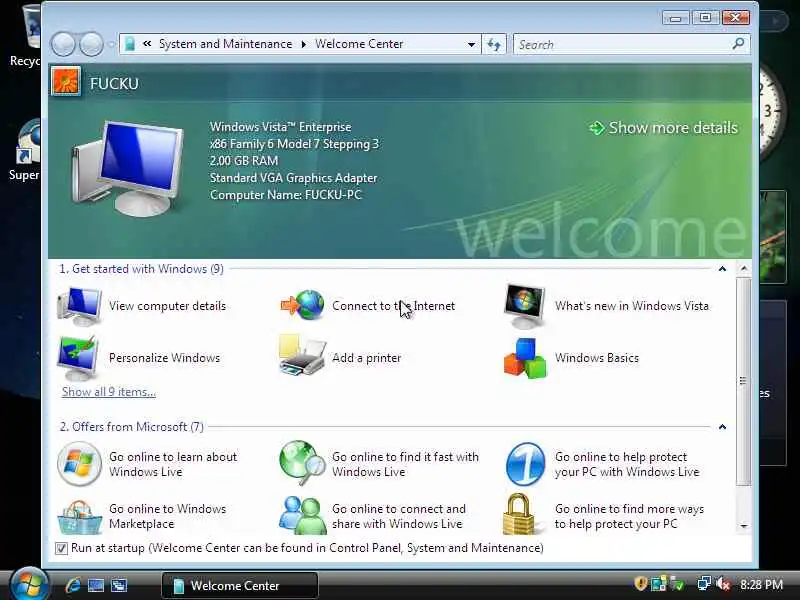Launch Internet Explorer from Quick Launch
The width and height of the screenshot is (800, 600).
click(x=72, y=585)
